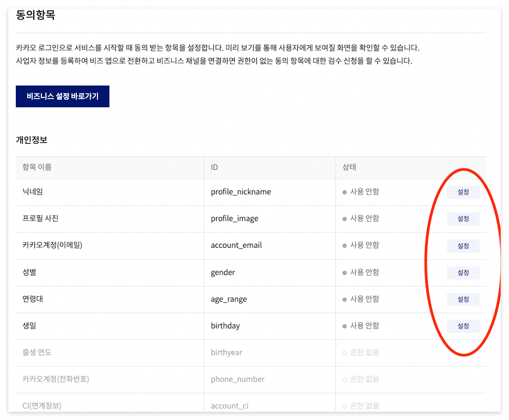The image size is (509, 420).
Task: Click 사용 안함 status for account_email
Action: [360, 245]
